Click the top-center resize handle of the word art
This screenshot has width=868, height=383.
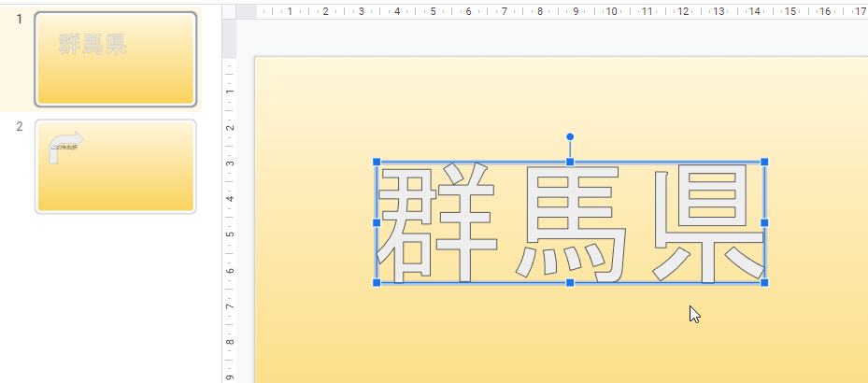(570, 162)
